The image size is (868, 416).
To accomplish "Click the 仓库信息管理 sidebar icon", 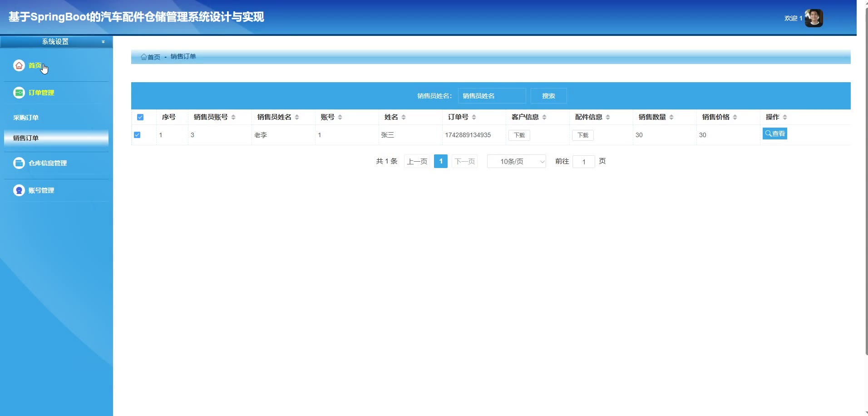I will [x=19, y=163].
